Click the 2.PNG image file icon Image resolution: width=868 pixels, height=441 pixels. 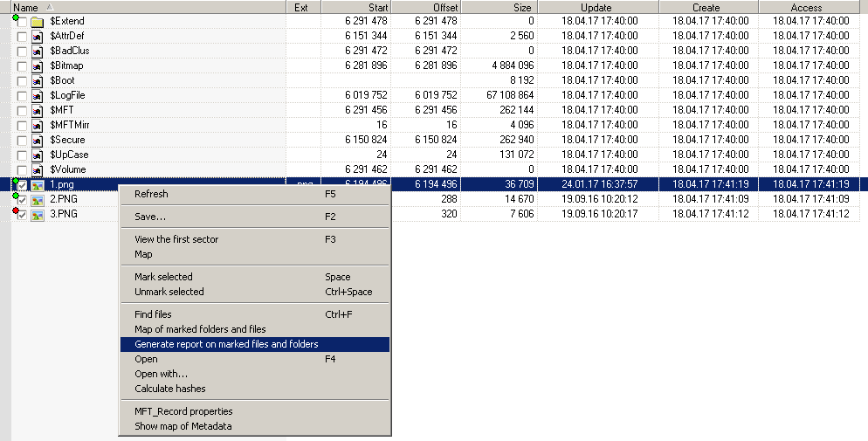point(37,199)
